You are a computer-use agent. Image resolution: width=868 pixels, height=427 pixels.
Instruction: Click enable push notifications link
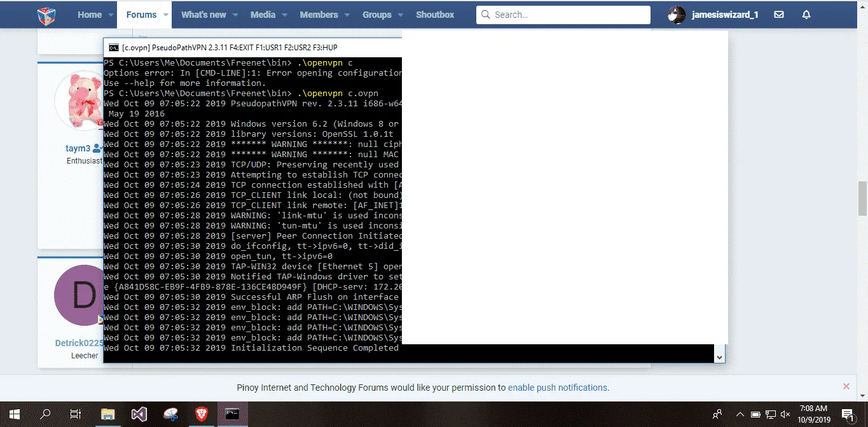tap(558, 388)
